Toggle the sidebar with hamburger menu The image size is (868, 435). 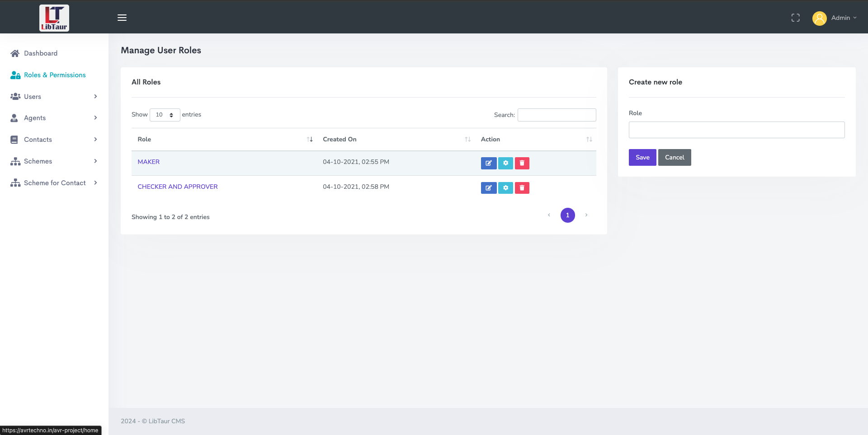click(x=122, y=18)
